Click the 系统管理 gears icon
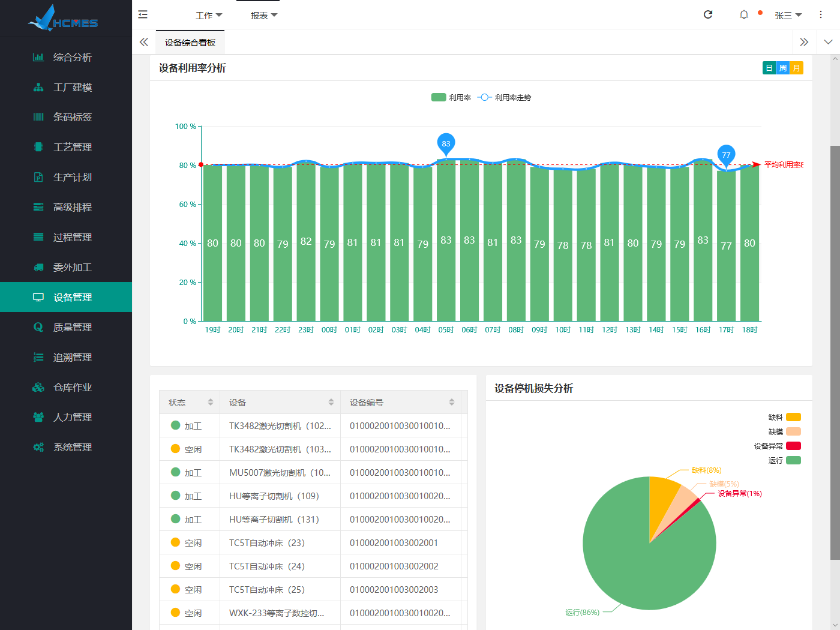840x630 pixels. (x=38, y=447)
